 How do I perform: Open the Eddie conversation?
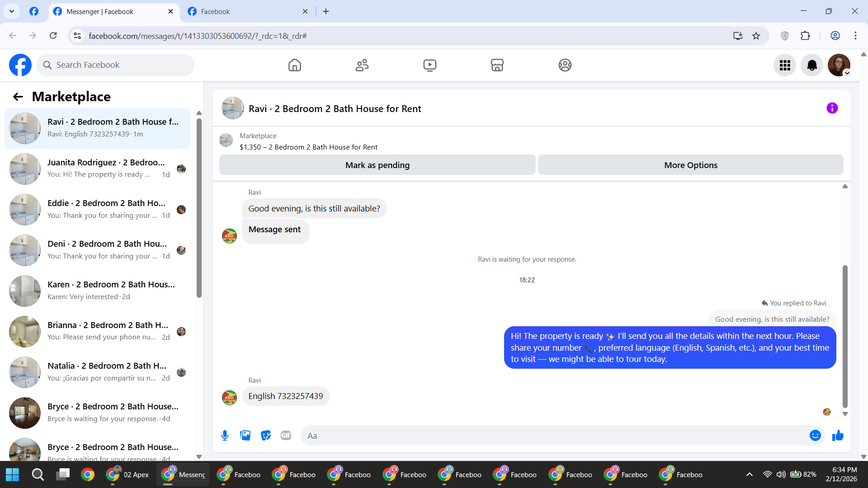coord(97,210)
